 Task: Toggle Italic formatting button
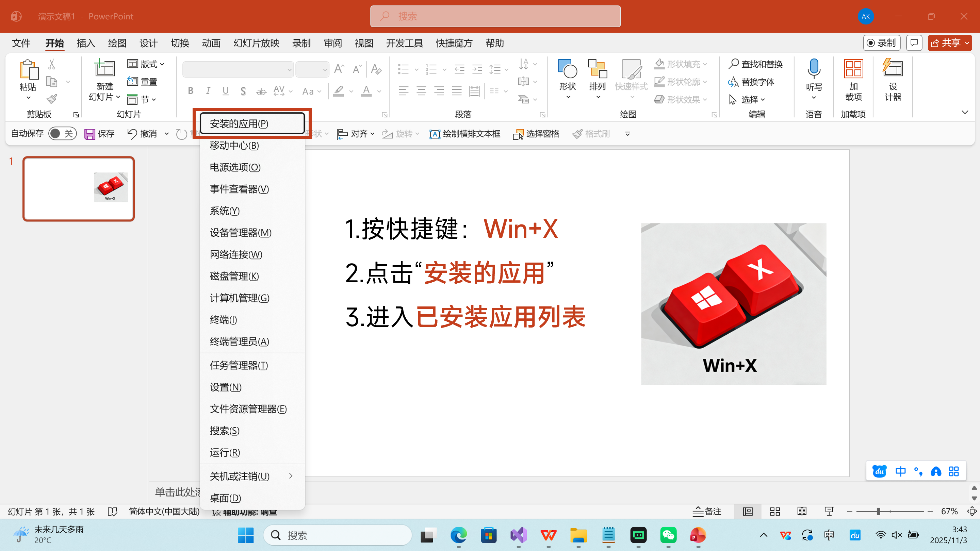(208, 91)
